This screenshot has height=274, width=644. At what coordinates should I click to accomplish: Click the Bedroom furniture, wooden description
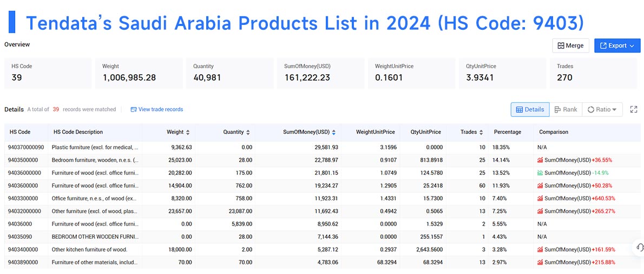pyautogui.click(x=95, y=160)
